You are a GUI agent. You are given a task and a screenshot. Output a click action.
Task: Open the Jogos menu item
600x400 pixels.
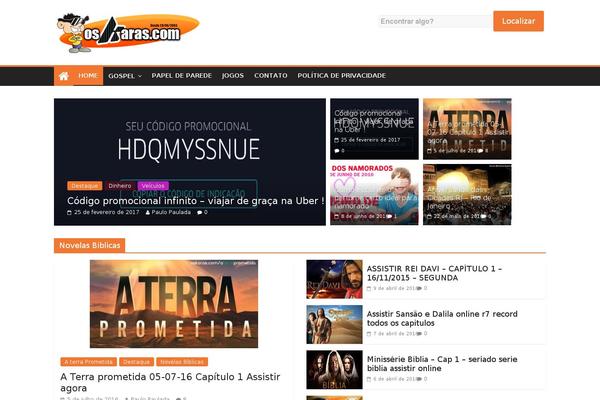[x=233, y=76]
